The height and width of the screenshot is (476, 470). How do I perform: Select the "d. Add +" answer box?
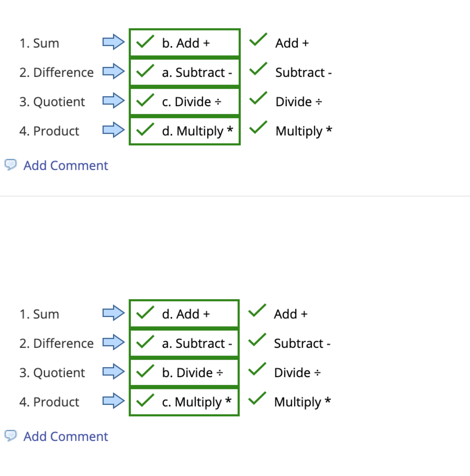(x=185, y=314)
